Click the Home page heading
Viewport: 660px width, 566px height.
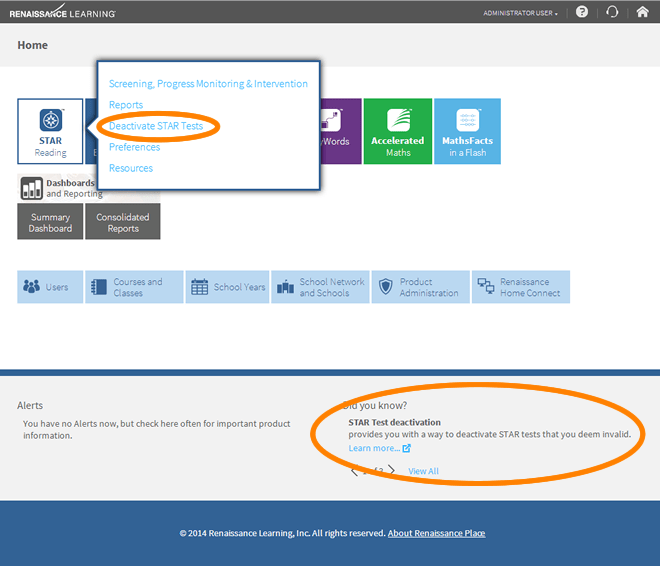[x=32, y=45]
